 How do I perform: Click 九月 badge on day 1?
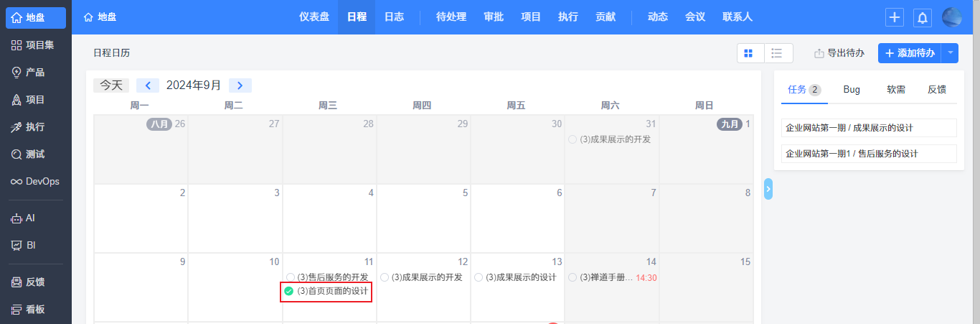[x=729, y=124]
